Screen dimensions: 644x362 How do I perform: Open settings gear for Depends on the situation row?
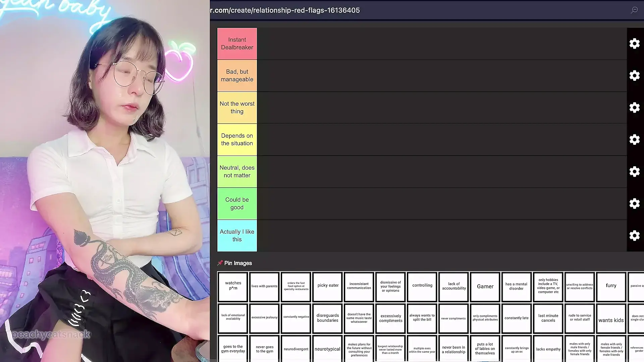pos(634,139)
